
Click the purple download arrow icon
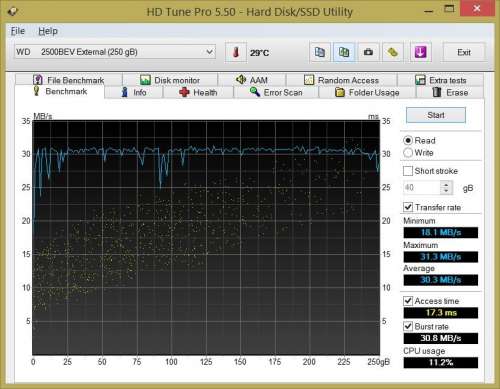(420, 52)
